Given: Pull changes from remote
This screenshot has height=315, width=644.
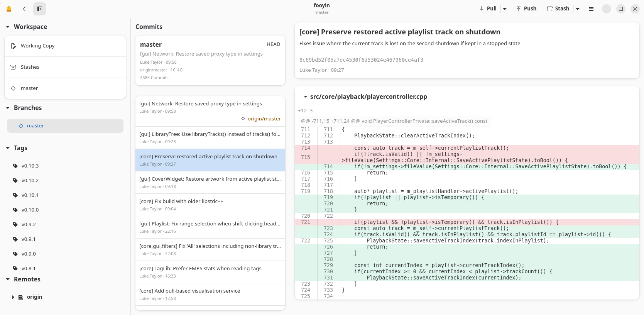Looking at the screenshot, I should point(488,9).
